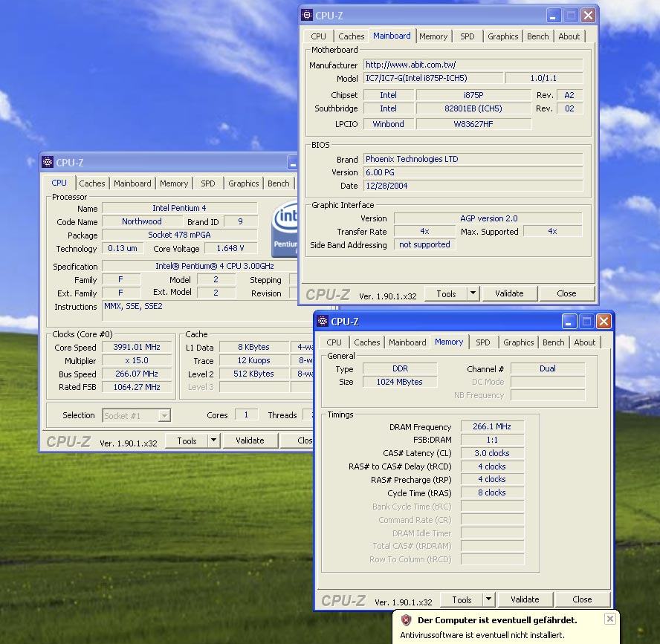Click the W83627HF LPCIO value
Viewport: 660px width, 644px height.
(473, 124)
